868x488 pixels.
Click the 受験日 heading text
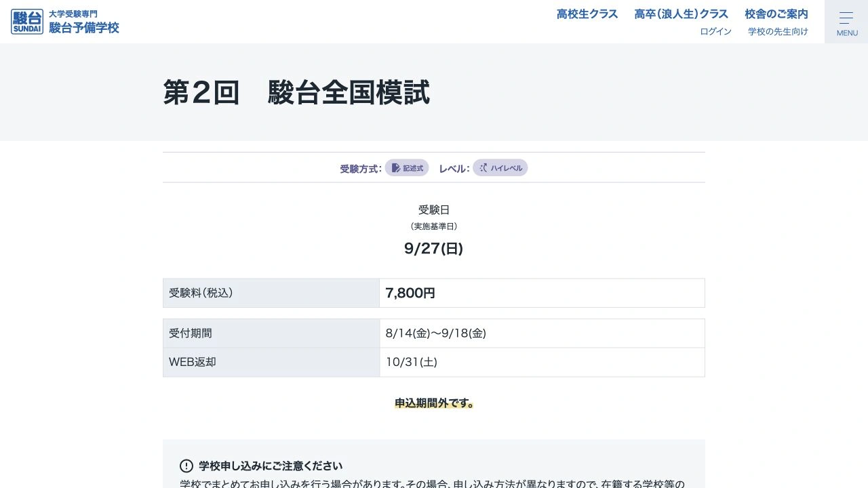point(434,210)
